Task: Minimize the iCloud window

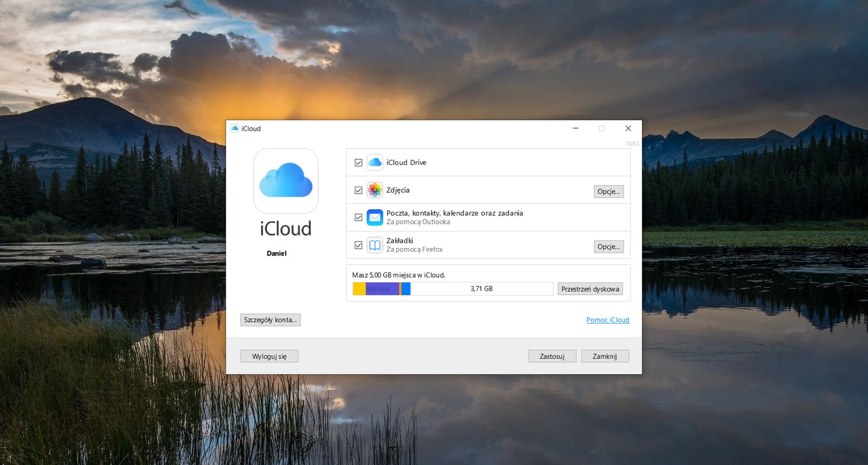Action: [575, 129]
